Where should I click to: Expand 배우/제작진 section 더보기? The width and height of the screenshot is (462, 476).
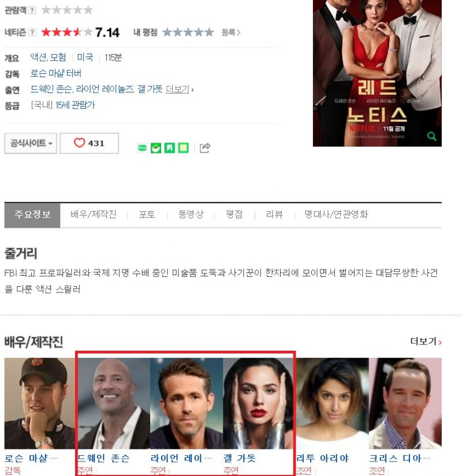[x=426, y=341]
